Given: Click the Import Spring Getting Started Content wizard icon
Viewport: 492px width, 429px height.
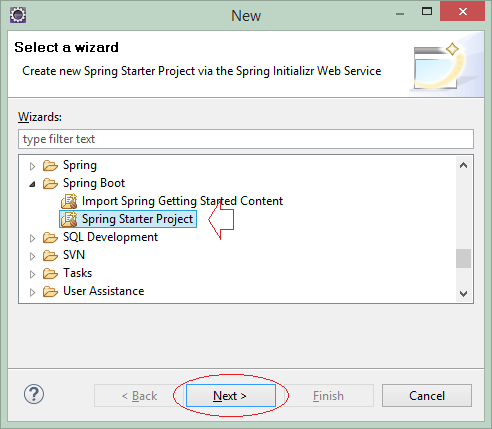Looking at the screenshot, I should pos(69,201).
